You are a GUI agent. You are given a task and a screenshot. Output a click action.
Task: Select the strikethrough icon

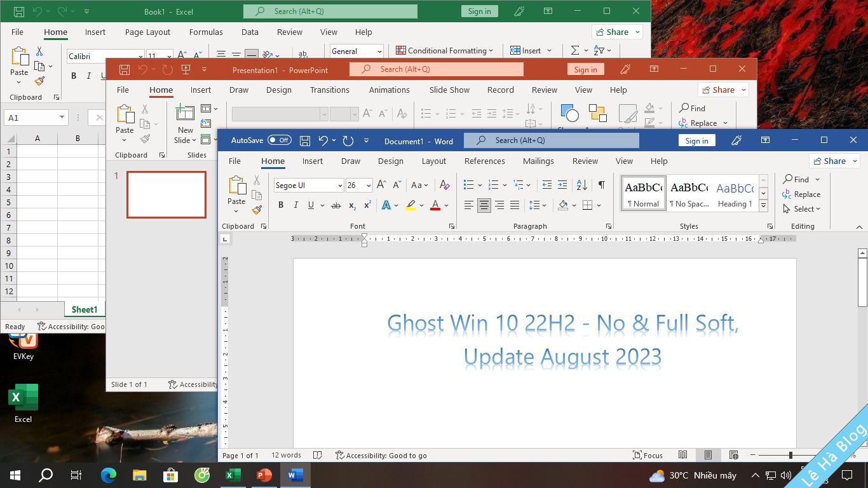[336, 205]
